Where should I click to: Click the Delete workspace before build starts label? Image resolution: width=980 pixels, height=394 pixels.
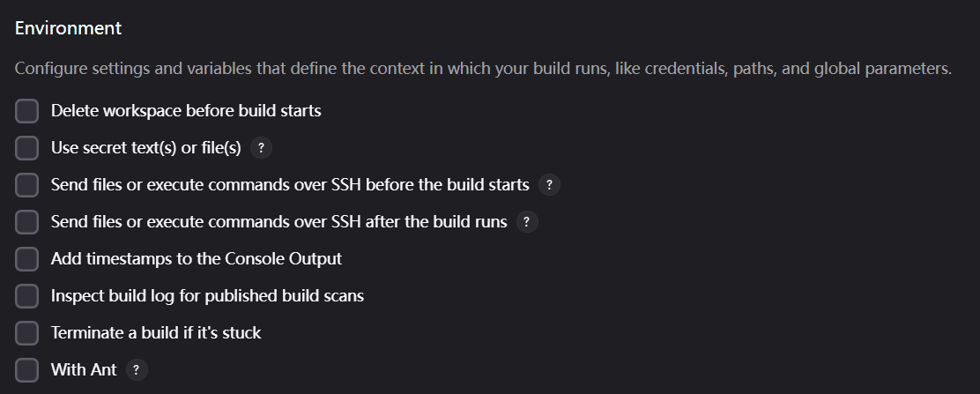coord(186,111)
